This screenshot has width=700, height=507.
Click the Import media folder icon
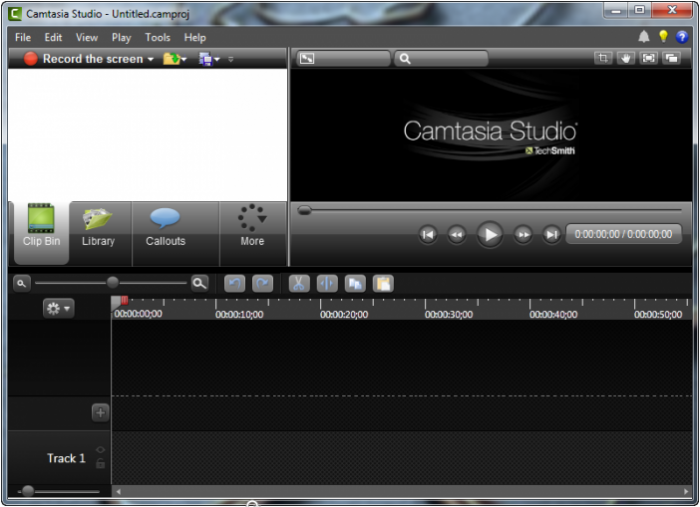click(x=171, y=59)
